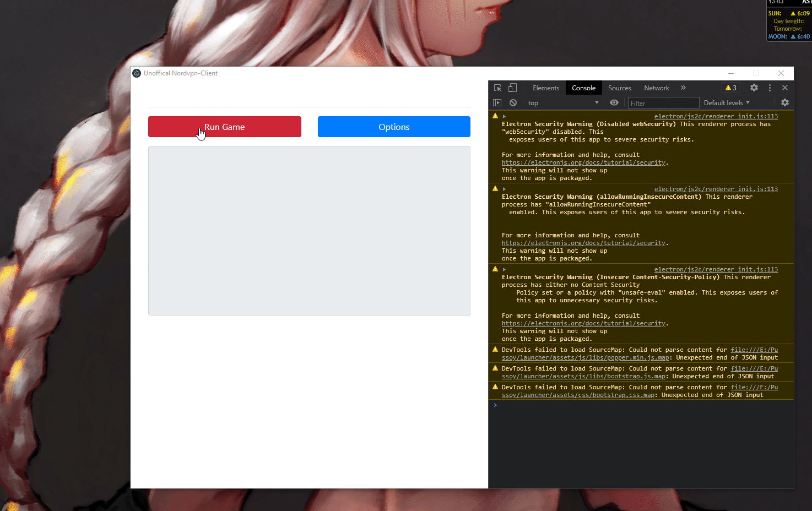Expand the Insecure Content-Security-Policy warning message

click(504, 269)
